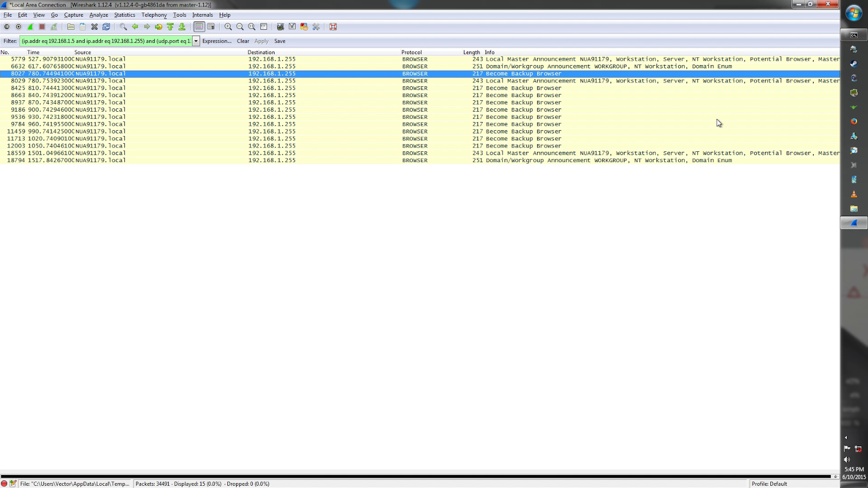
Task: Open a capture file (folder icon)
Action: (x=71, y=27)
